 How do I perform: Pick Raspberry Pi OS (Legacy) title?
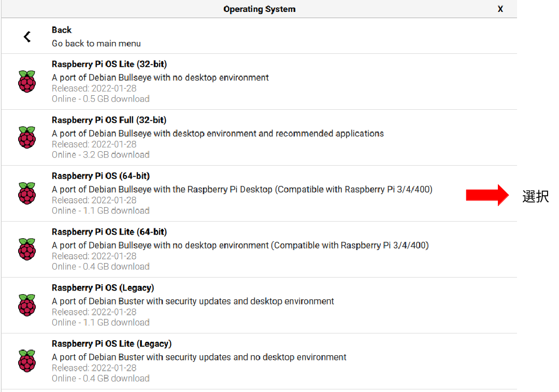[103, 288]
